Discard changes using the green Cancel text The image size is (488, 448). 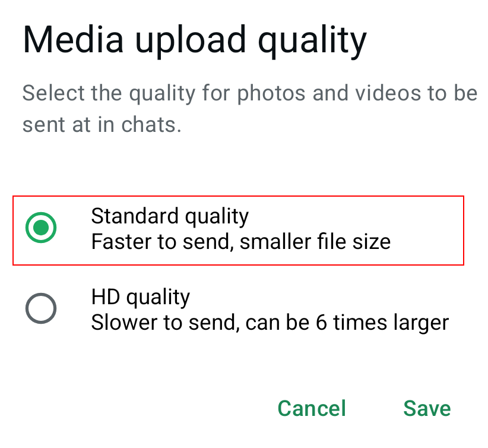312,408
